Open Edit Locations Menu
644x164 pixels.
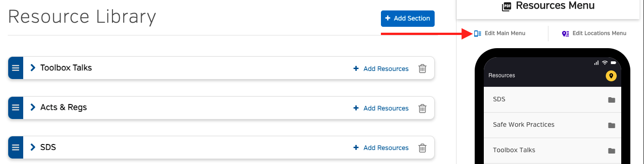pos(594,33)
